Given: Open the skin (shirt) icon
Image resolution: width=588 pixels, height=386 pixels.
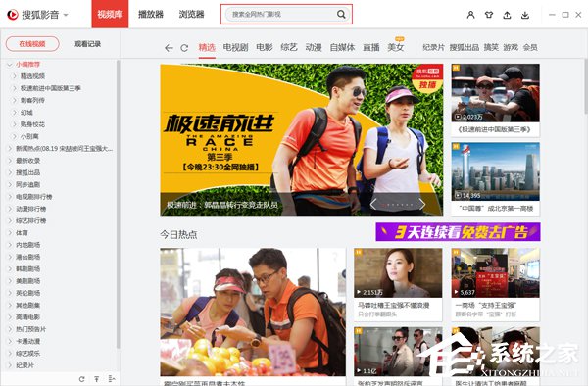Looking at the screenshot, I should point(489,15).
